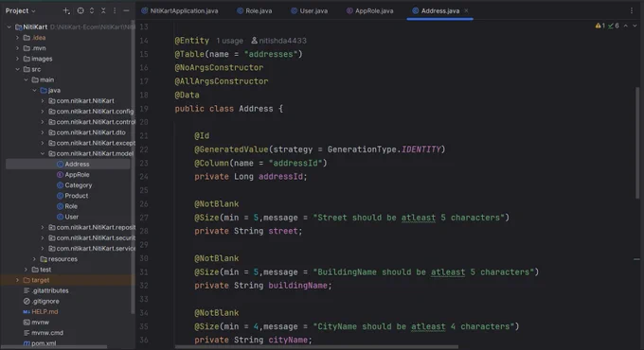Collapse the main folder
Screen dimensions: 644x350
[26, 79]
